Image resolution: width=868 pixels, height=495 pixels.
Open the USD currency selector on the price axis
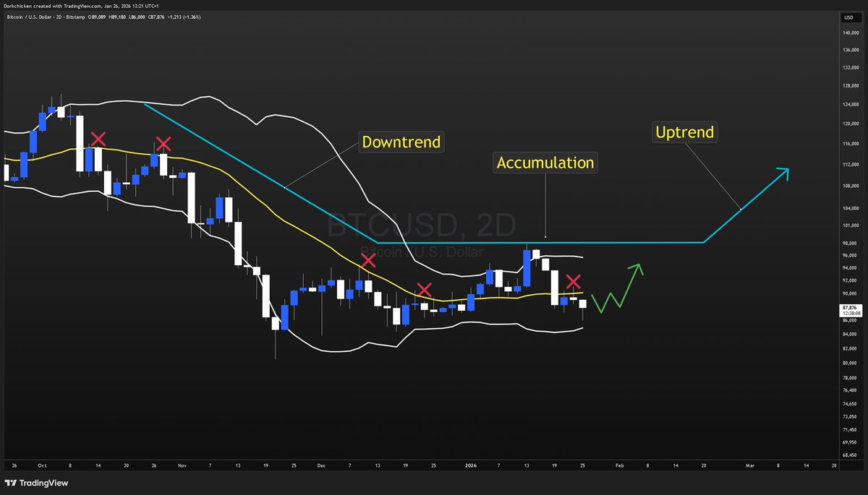pyautogui.click(x=851, y=18)
